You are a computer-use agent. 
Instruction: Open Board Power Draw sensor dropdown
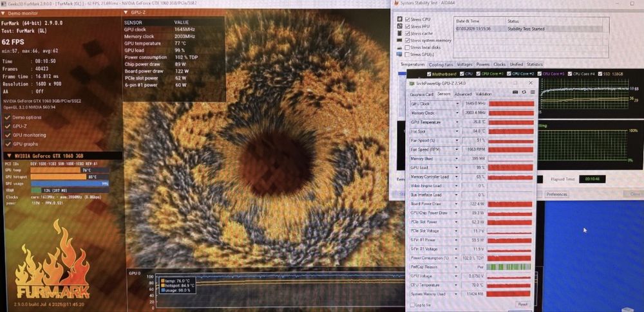(457, 204)
